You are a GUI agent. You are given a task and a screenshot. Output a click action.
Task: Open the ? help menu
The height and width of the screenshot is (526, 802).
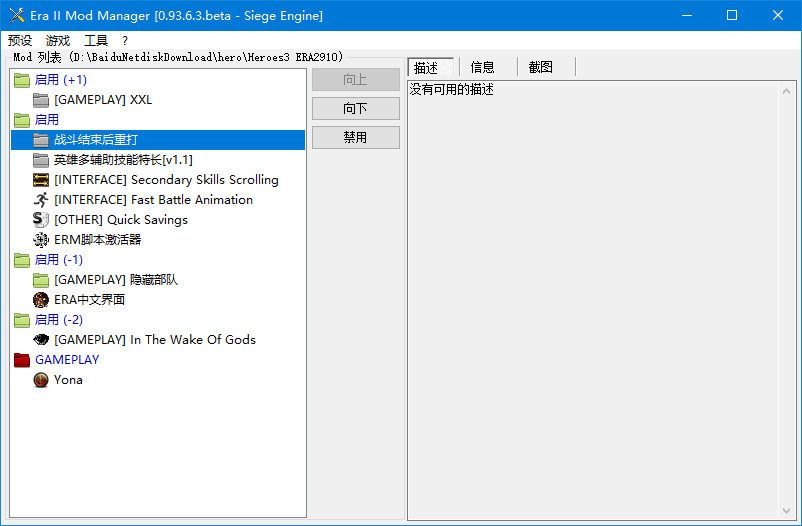(125, 40)
